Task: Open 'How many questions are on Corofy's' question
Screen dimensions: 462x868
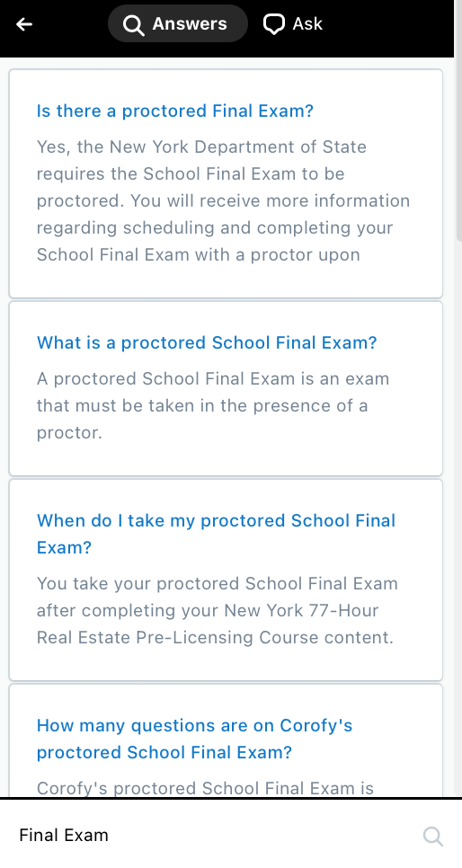Action: tap(194, 739)
